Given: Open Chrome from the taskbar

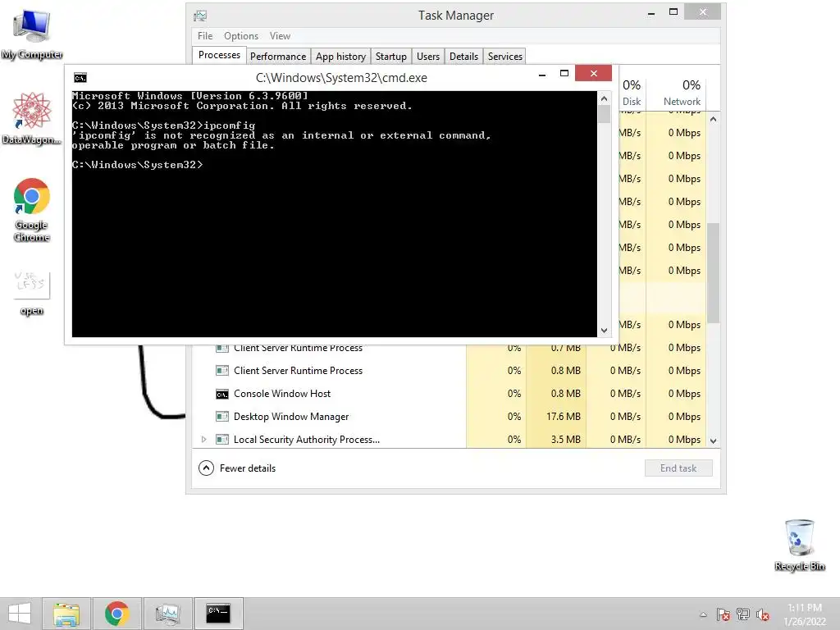Looking at the screenshot, I should [x=116, y=614].
